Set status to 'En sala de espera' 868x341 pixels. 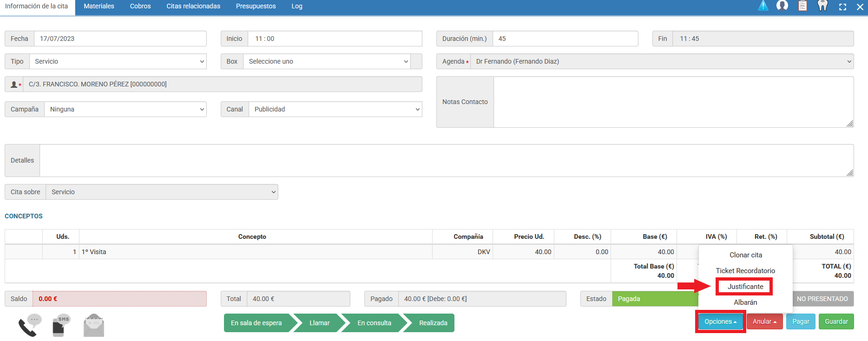tap(256, 323)
